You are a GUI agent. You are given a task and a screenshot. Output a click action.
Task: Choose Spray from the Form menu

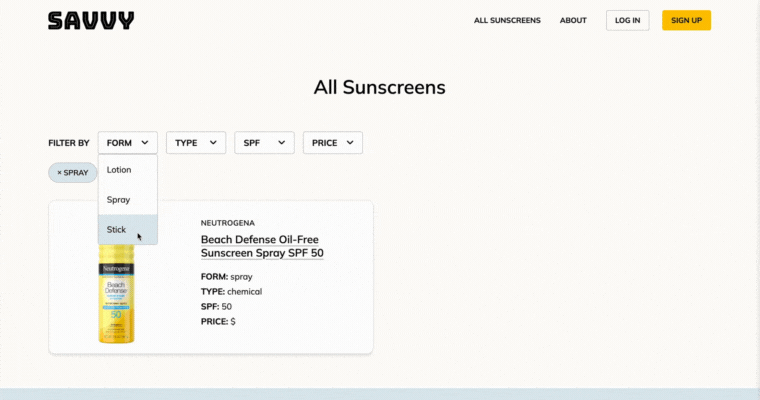click(x=127, y=200)
